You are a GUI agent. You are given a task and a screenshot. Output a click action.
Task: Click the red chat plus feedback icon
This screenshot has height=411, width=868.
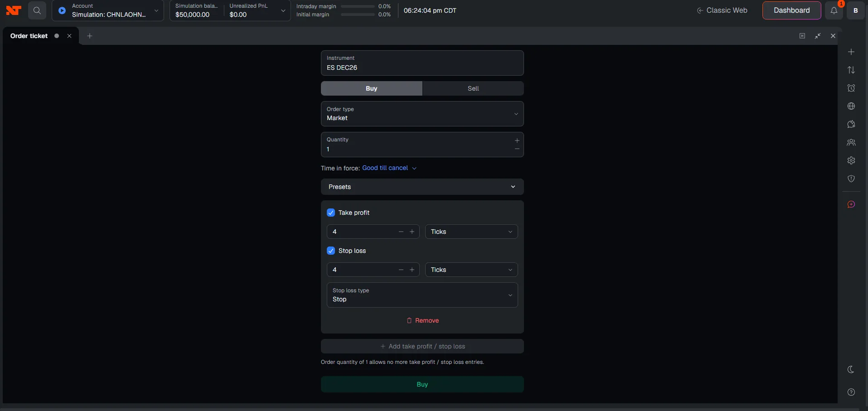(x=851, y=204)
